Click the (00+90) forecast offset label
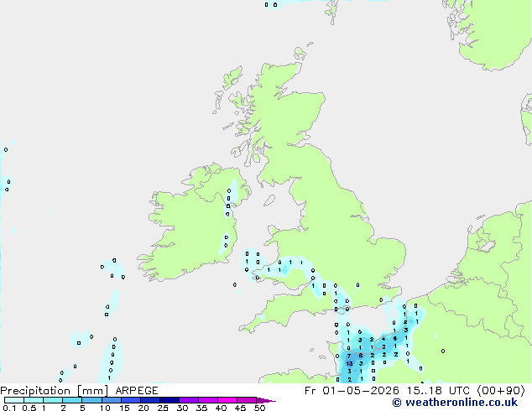This screenshot has height=411, width=532. tap(501, 391)
